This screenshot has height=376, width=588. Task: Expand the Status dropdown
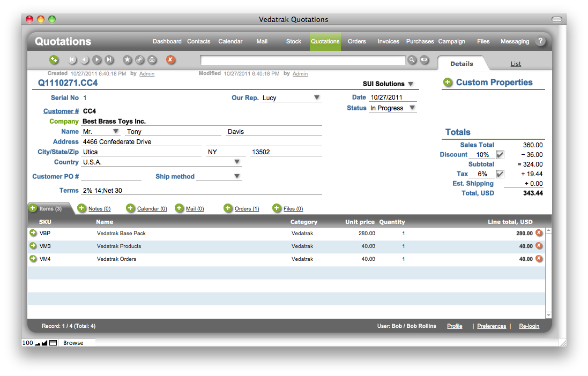pyautogui.click(x=412, y=108)
